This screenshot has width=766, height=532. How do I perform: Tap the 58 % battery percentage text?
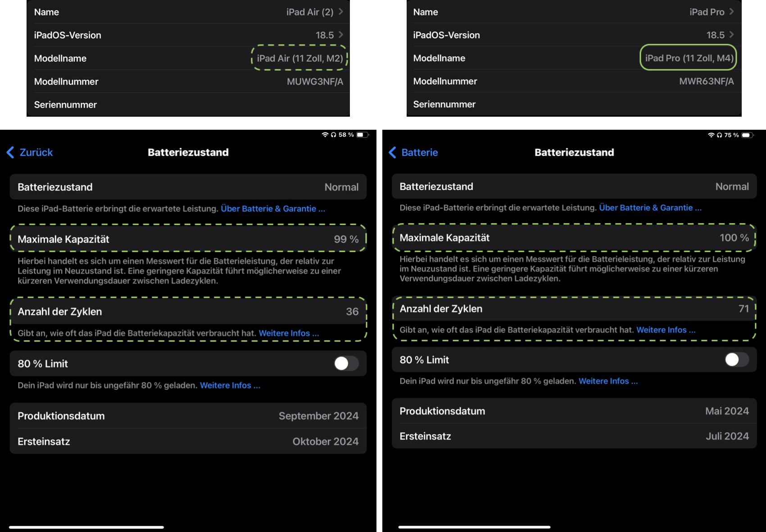[x=346, y=135]
